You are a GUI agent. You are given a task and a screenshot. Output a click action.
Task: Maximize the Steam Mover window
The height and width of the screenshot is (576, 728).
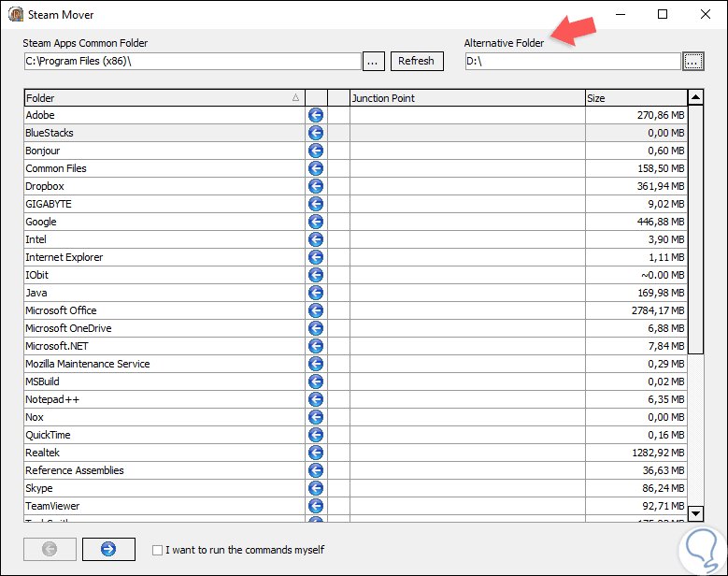663,14
